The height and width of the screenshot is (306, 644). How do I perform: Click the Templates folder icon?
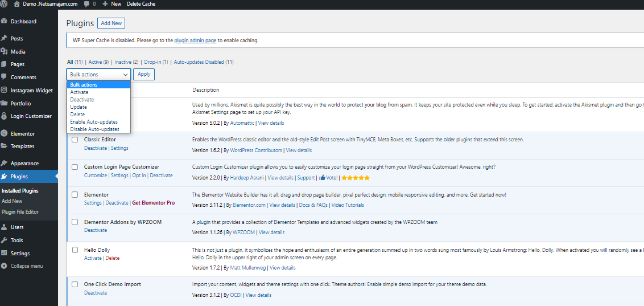point(4,146)
